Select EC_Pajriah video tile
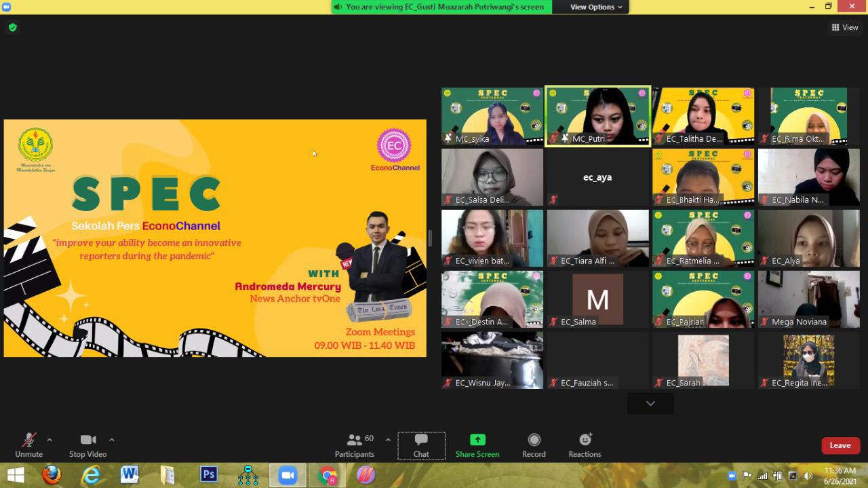 (703, 299)
